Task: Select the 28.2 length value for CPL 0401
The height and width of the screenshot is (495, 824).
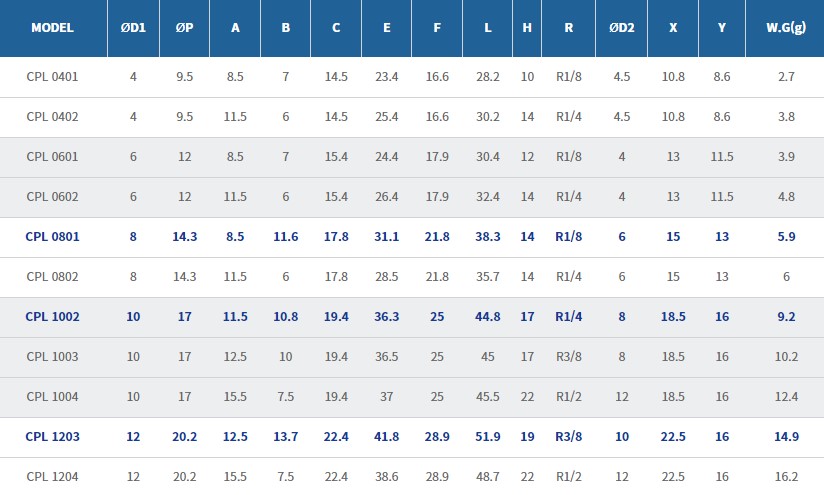Action: [x=487, y=76]
